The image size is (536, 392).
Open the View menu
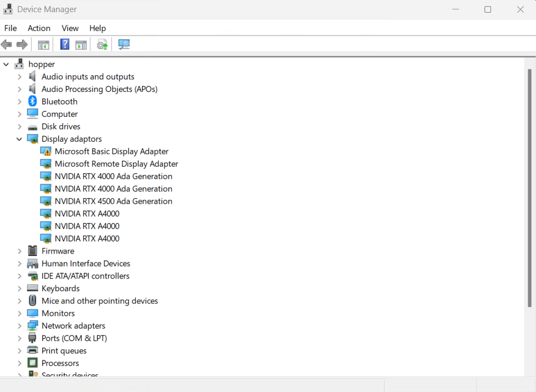pos(70,28)
